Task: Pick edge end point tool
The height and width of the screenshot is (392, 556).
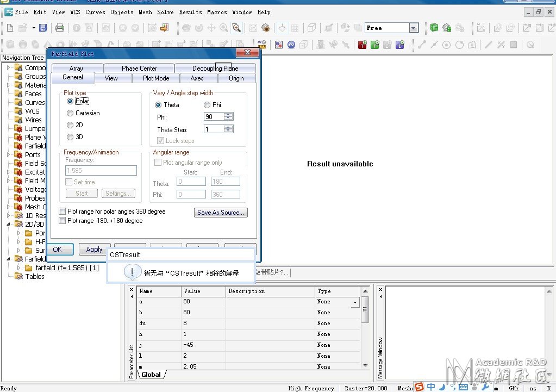Action: coord(422,45)
